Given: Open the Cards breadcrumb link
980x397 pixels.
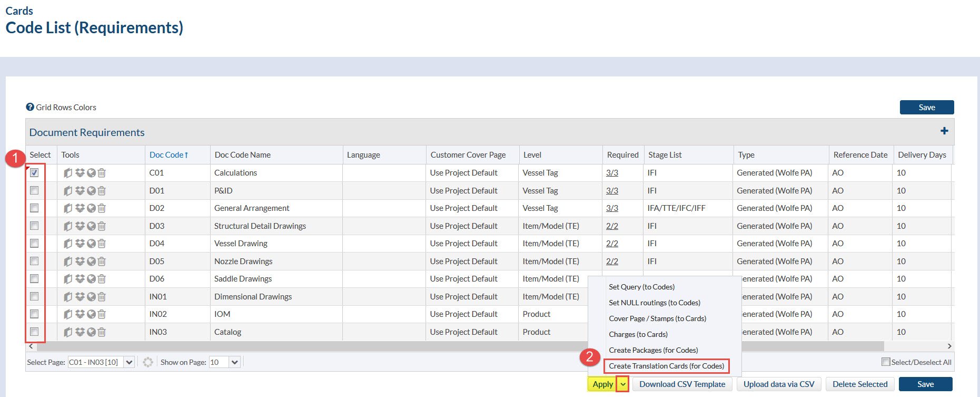Looking at the screenshot, I should (19, 11).
